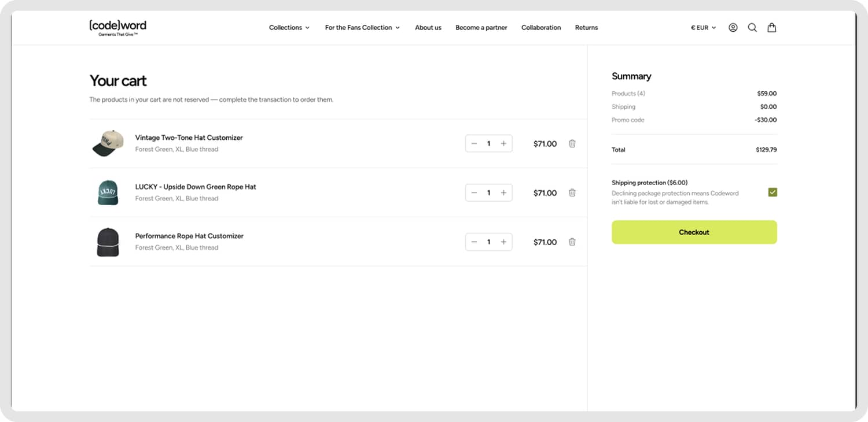Open the About us page
868x422 pixels.
coord(428,28)
